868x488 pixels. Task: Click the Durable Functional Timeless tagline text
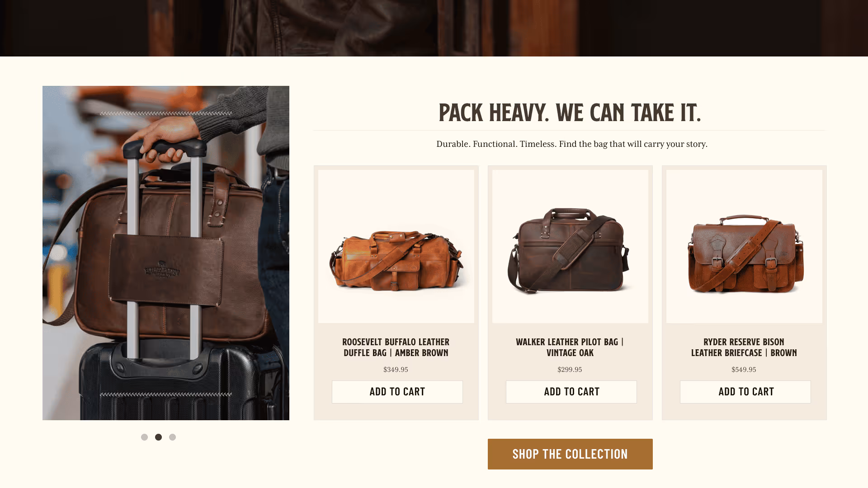tap(571, 144)
